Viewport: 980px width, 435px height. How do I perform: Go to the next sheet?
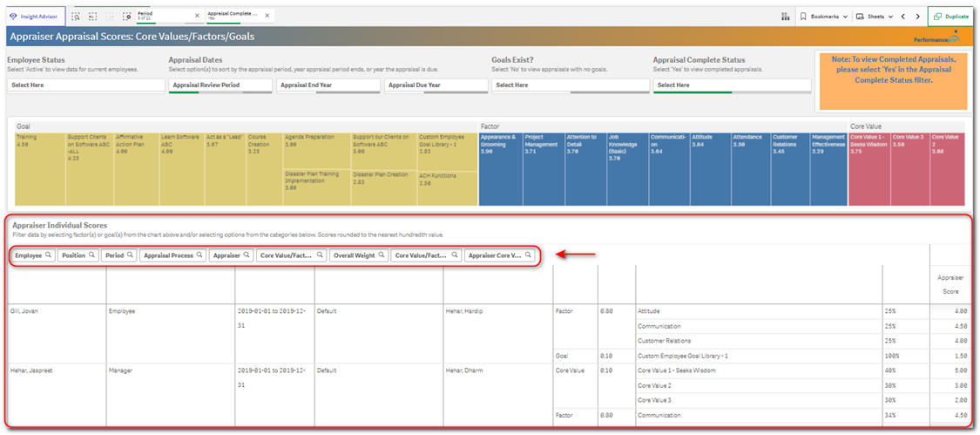click(x=917, y=17)
